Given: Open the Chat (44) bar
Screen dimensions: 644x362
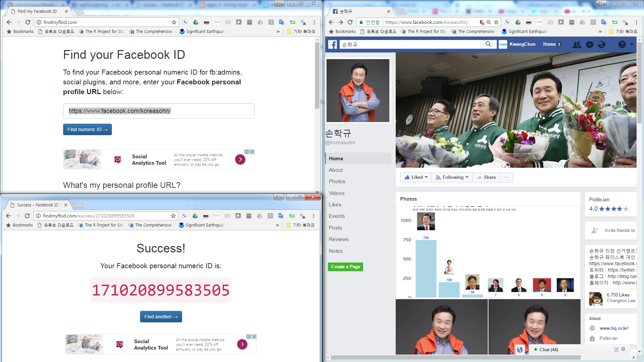Looking at the screenshot, I should click(x=549, y=350).
